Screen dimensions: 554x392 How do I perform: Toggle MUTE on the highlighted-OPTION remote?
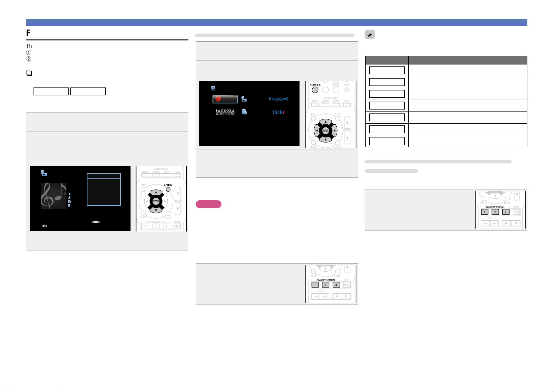coord(177,226)
